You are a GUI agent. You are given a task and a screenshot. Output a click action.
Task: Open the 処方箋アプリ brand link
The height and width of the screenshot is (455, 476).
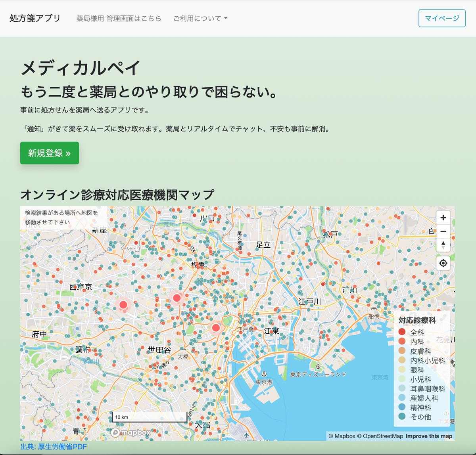pyautogui.click(x=35, y=18)
